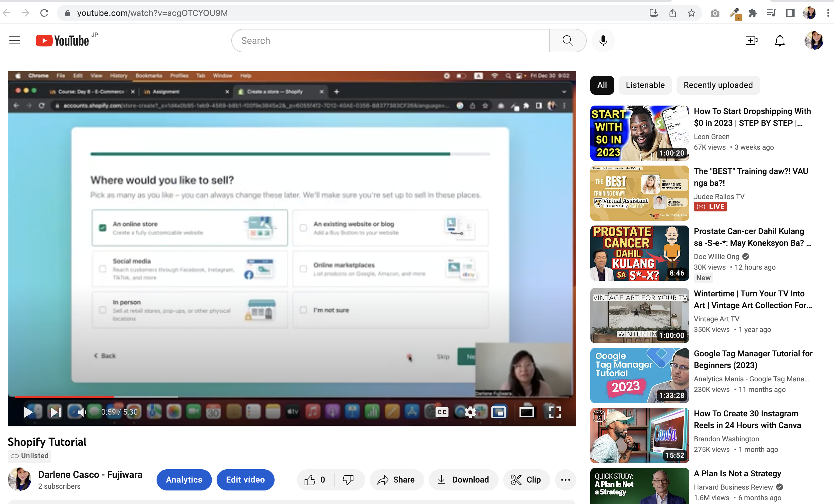Open the hamburger guide menu

point(14,41)
